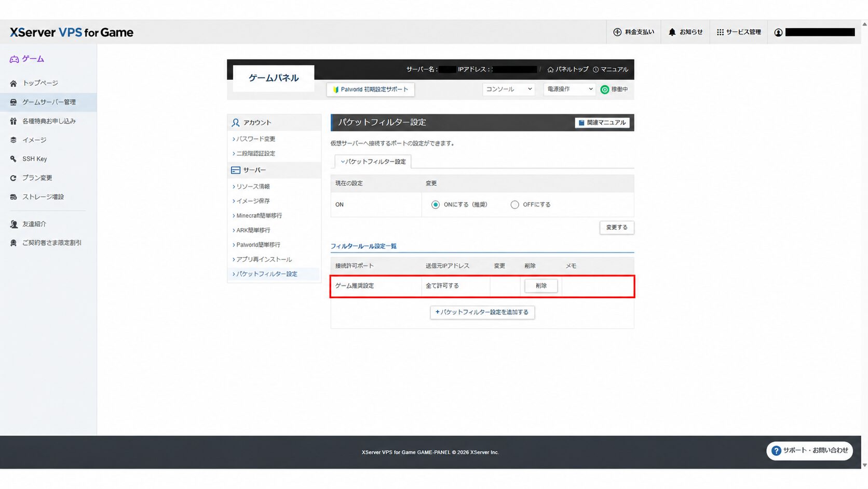Open ARK簡単移行 in panel menu
The image size is (868, 489).
[x=253, y=230]
